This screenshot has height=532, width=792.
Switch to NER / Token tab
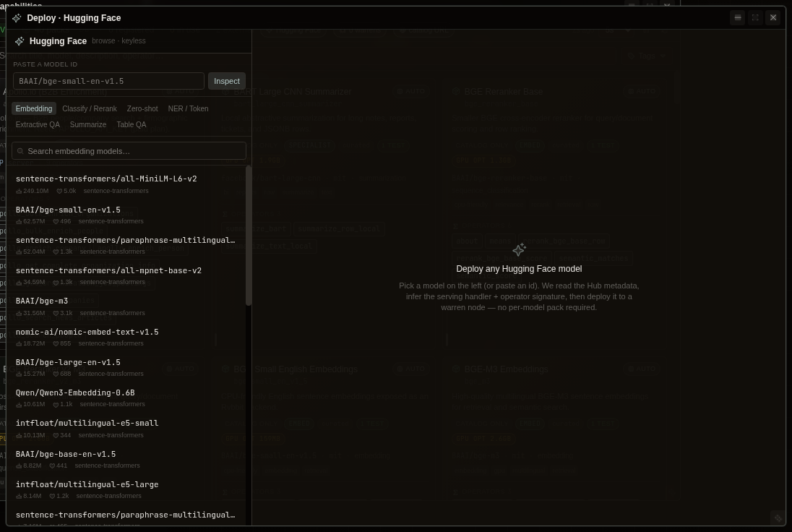[x=188, y=108]
